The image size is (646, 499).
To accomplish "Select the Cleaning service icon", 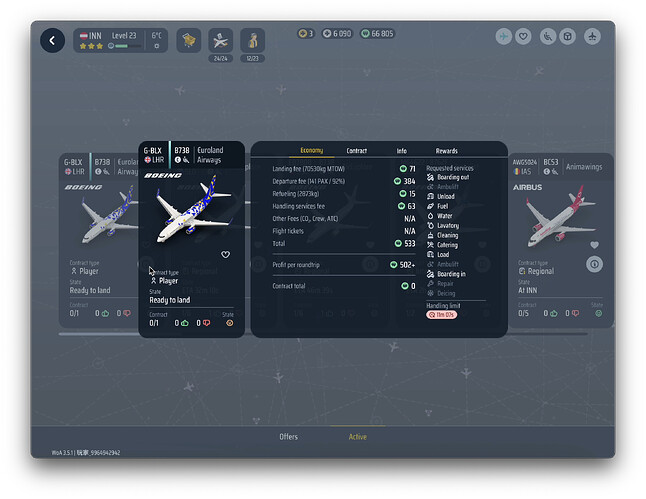I will [x=430, y=235].
